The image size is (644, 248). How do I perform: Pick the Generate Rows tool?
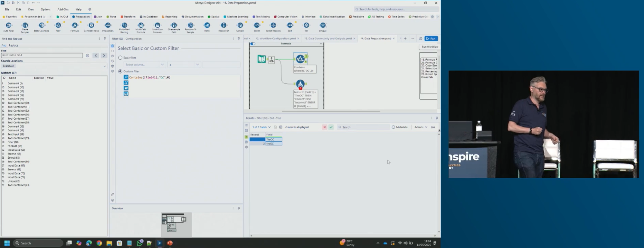[91, 25]
